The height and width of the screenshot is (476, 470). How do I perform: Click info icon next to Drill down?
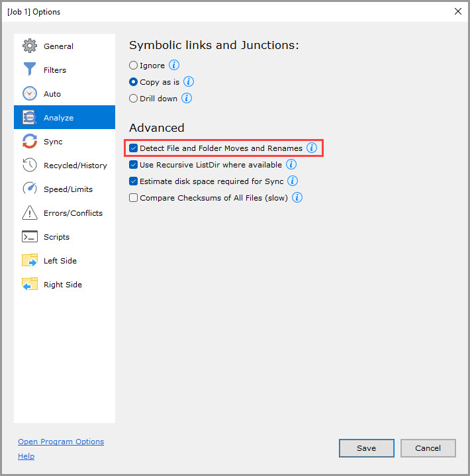(x=187, y=99)
